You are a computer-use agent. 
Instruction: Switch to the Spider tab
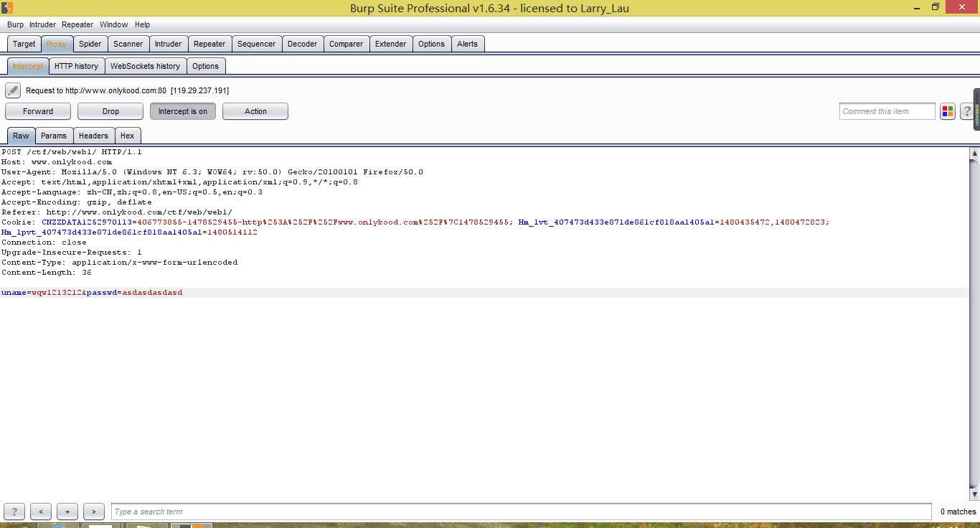pos(90,44)
